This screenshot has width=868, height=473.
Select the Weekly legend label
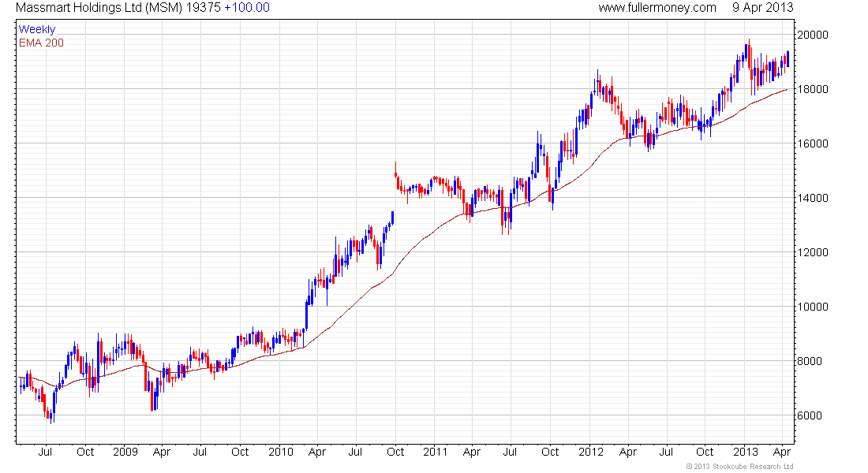tap(37, 29)
